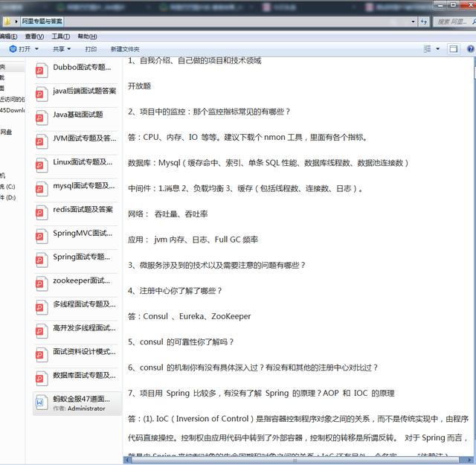Expand the address bar history dropdown
Viewport: 476px width, 465px height.
point(413,22)
